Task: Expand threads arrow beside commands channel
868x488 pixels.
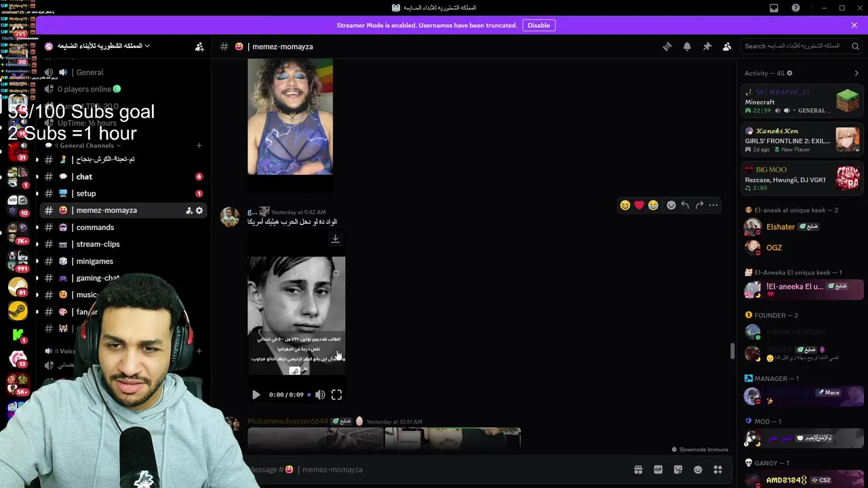Action: click(37, 228)
